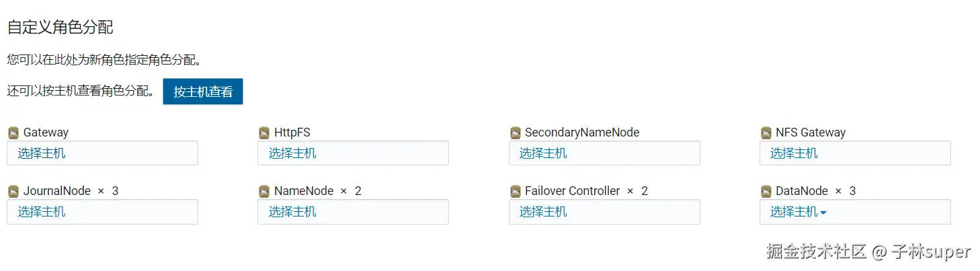
Task: Select host for SecondaryNameNode
Action: (543, 153)
